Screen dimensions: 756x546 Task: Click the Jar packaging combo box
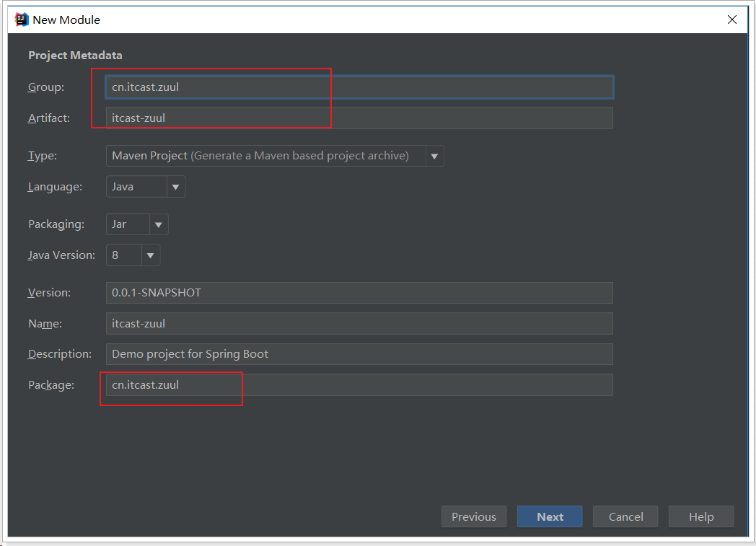coord(128,224)
